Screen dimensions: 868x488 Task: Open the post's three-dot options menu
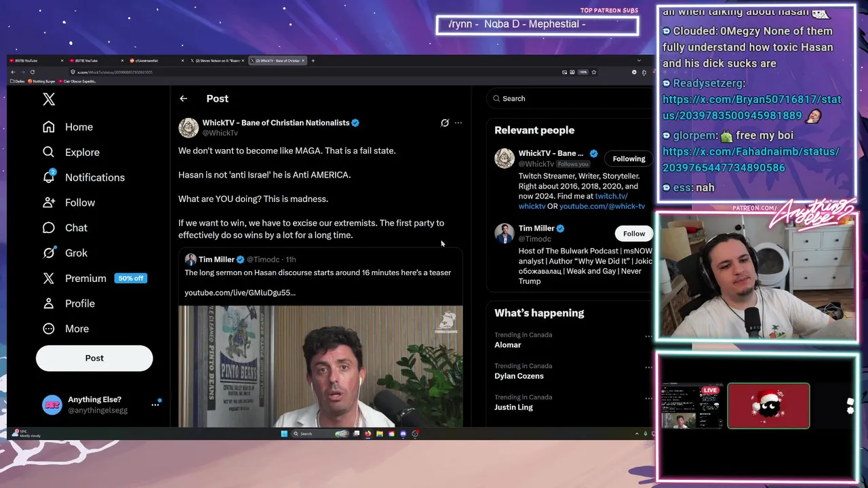(x=458, y=123)
